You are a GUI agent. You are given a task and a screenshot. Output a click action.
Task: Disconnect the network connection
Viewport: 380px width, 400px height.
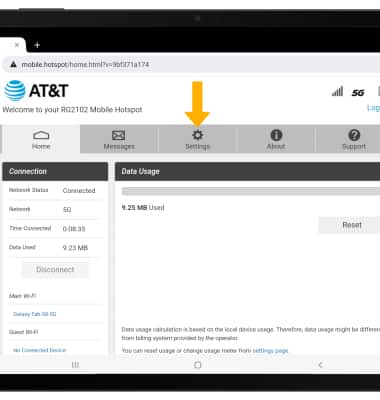(x=55, y=270)
